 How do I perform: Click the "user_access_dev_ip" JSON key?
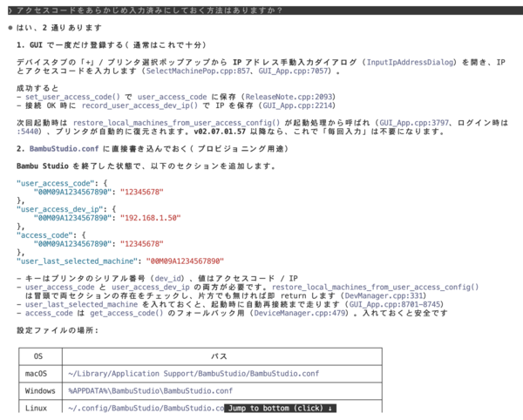coord(59,209)
